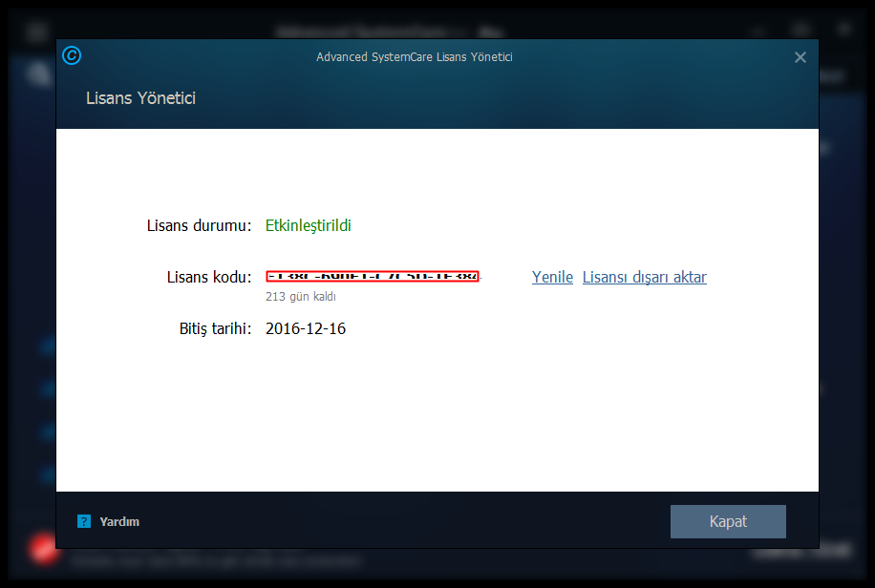Image resolution: width=875 pixels, height=588 pixels.
Task: Click the Bitiş tarihi label
Action: [x=215, y=328]
